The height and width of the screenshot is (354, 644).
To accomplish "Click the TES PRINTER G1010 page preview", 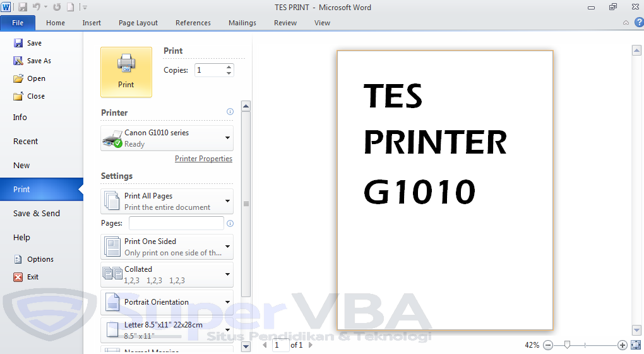I will coord(445,190).
